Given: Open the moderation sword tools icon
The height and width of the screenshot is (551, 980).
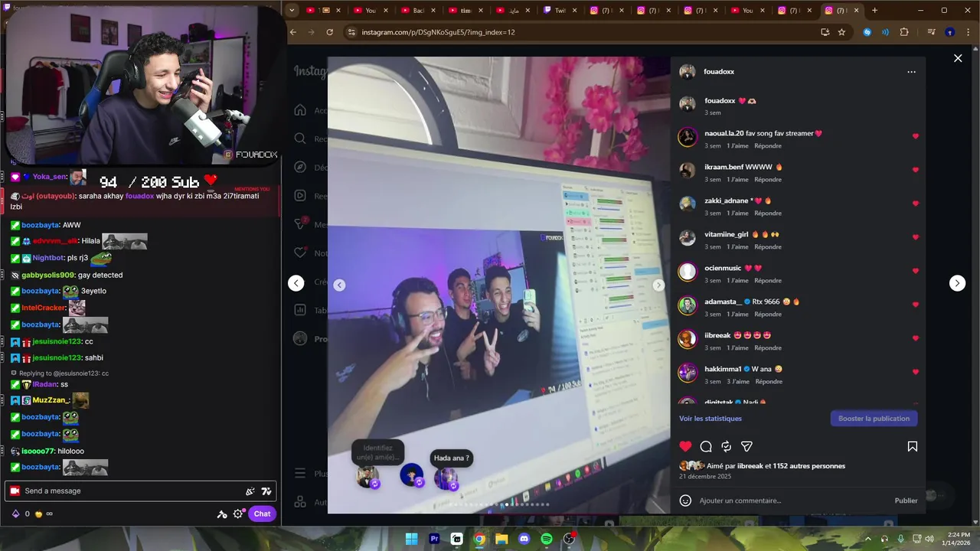Looking at the screenshot, I should point(222,514).
